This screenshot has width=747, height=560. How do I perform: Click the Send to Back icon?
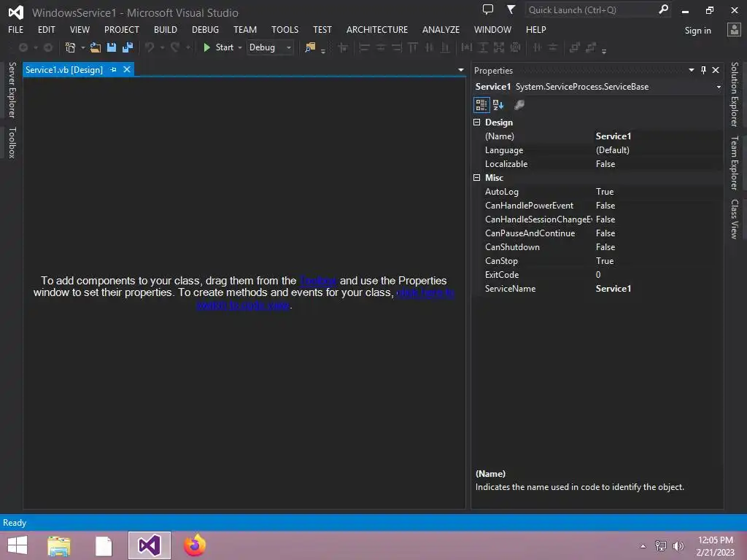(x=591, y=47)
